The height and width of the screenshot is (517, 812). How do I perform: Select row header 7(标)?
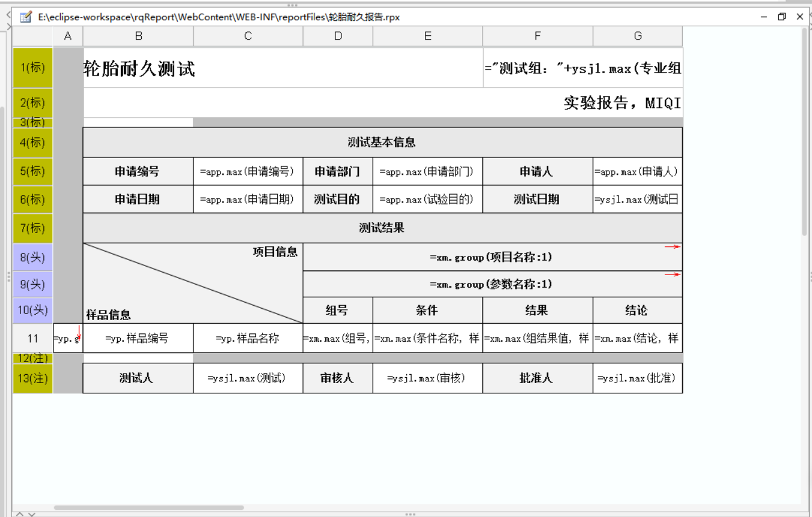(33, 228)
